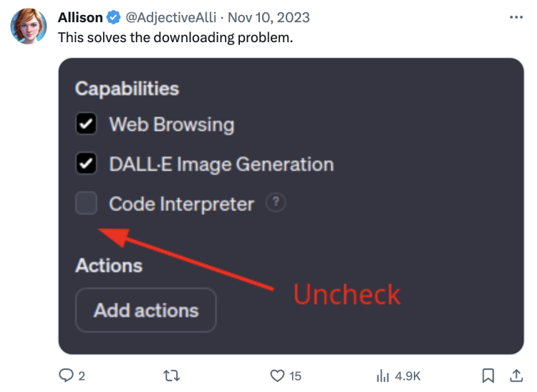
Task: Open the post's three-dot more menu
Action: (516, 16)
